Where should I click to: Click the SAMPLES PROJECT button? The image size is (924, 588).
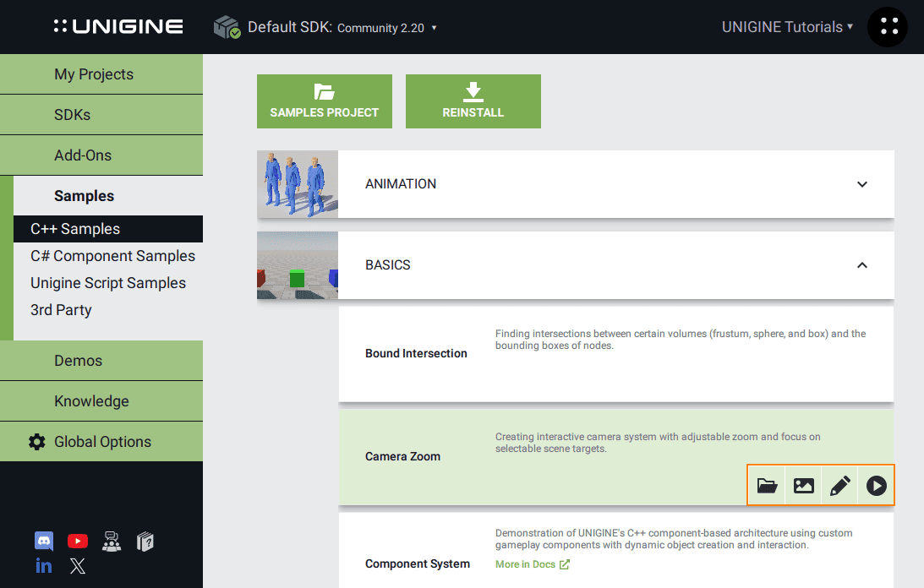324,101
